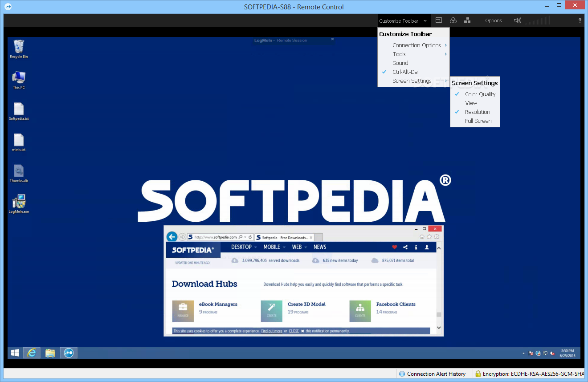Open the Facebook Clients link

[396, 304]
